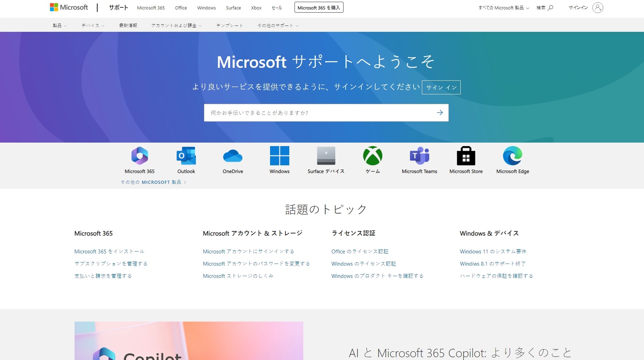
Task: Submit search with the arrow icon
Action: pyautogui.click(x=440, y=113)
